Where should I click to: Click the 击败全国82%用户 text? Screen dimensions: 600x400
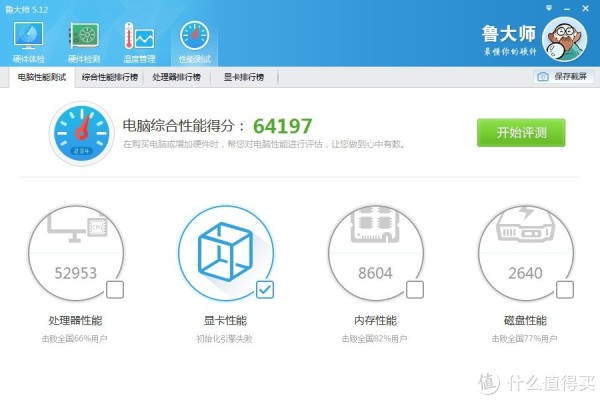coord(375,339)
